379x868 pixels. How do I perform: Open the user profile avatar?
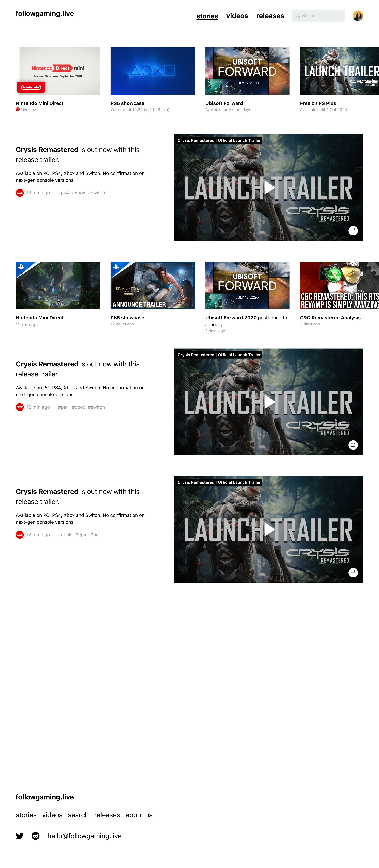click(358, 16)
